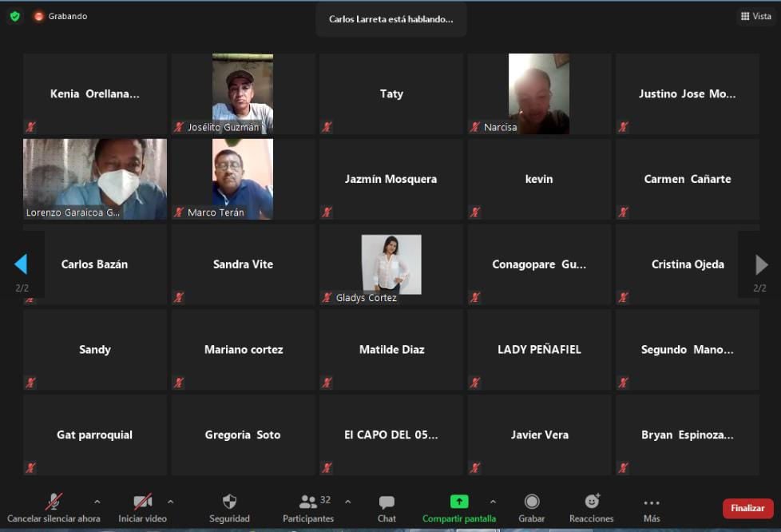
Task: Expand the arrow next to Participantes
Action: [347, 502]
